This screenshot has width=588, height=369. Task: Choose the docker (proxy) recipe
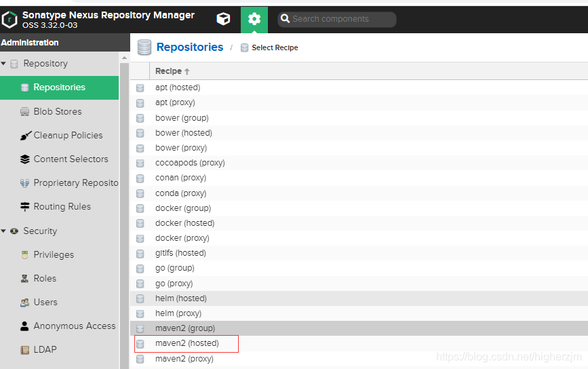182,238
